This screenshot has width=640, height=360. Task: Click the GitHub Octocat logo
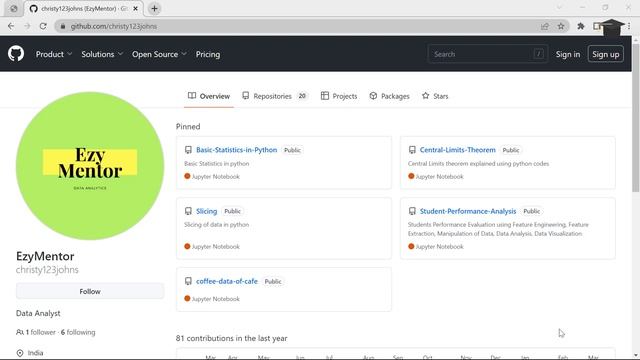(x=16, y=54)
